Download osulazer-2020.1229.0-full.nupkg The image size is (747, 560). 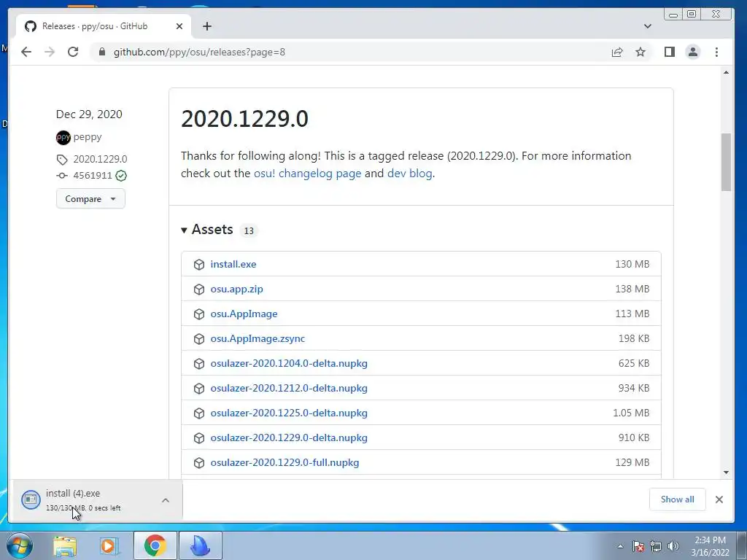pyautogui.click(x=285, y=462)
